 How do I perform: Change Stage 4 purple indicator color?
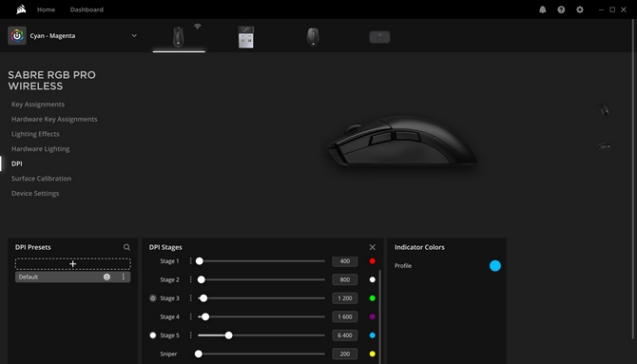pos(372,316)
